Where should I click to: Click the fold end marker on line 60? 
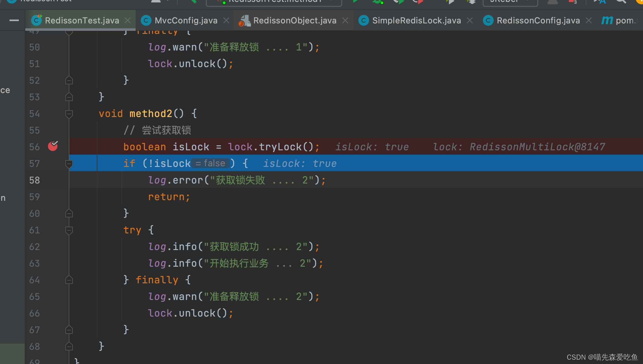tap(69, 213)
